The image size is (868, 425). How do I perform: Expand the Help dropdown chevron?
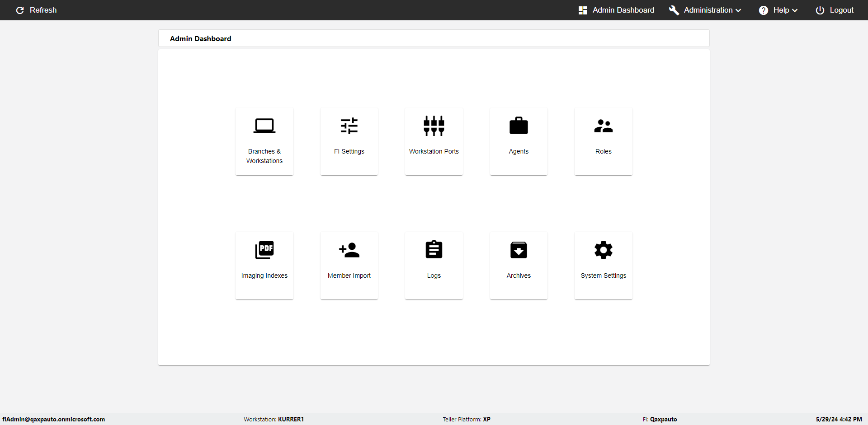pyautogui.click(x=795, y=10)
